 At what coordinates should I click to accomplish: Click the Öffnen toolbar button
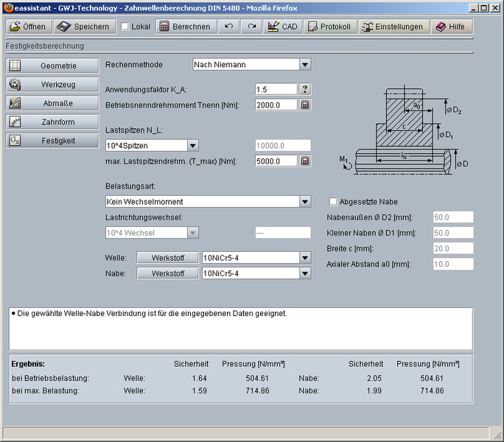(x=28, y=27)
